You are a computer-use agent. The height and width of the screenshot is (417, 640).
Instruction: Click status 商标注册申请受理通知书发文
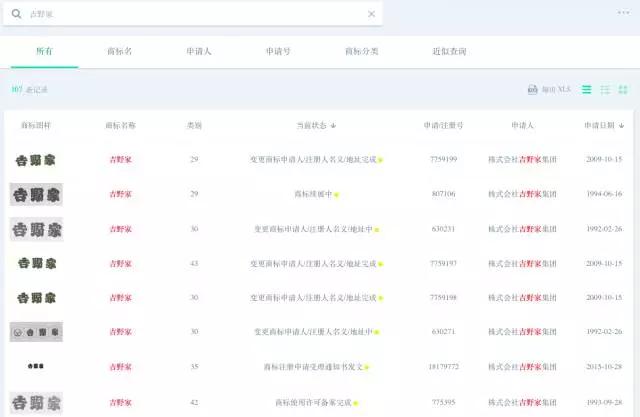[313, 367]
